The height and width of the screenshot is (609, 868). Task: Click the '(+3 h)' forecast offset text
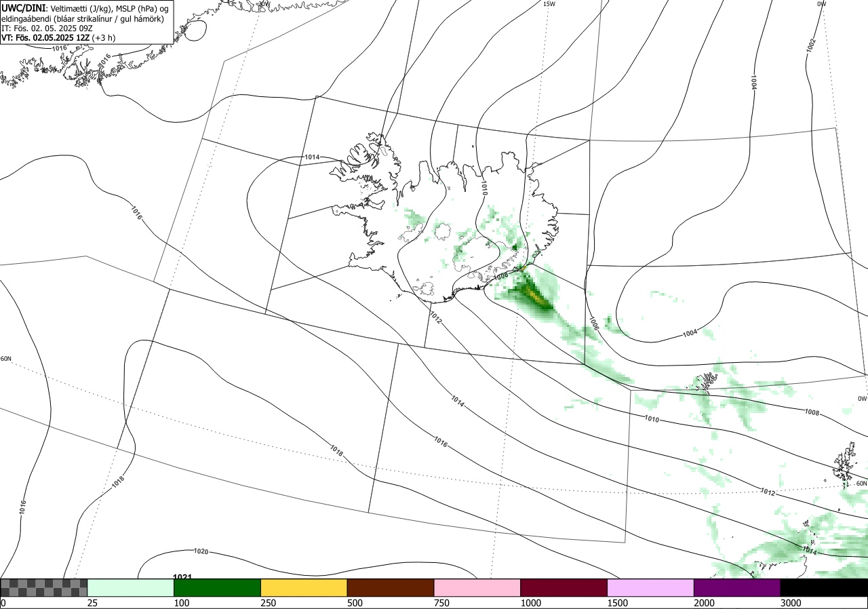[x=104, y=38]
